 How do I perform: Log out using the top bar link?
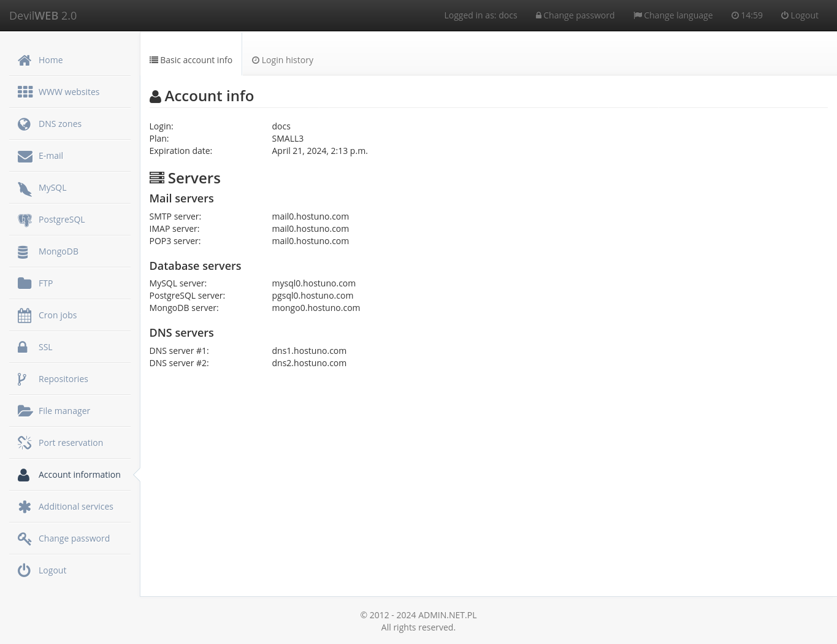(799, 15)
